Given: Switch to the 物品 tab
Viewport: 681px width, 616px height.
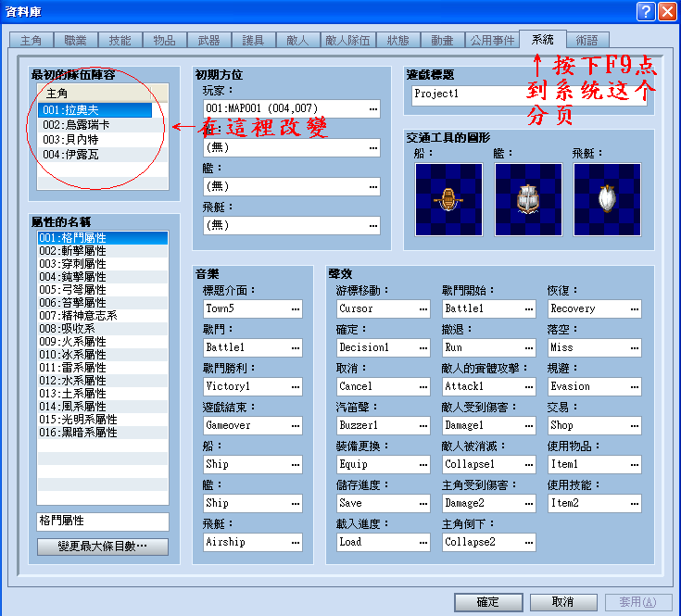Looking at the screenshot, I should coord(164,41).
